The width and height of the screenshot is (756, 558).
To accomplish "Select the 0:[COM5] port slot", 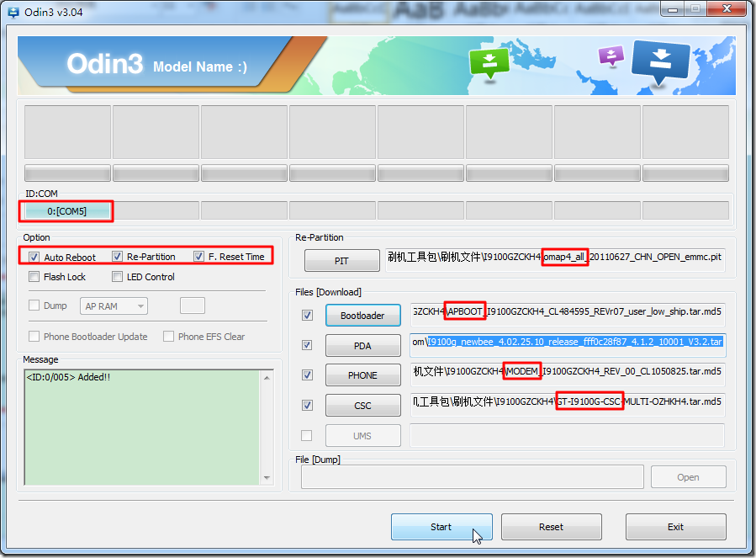I will tap(67, 211).
